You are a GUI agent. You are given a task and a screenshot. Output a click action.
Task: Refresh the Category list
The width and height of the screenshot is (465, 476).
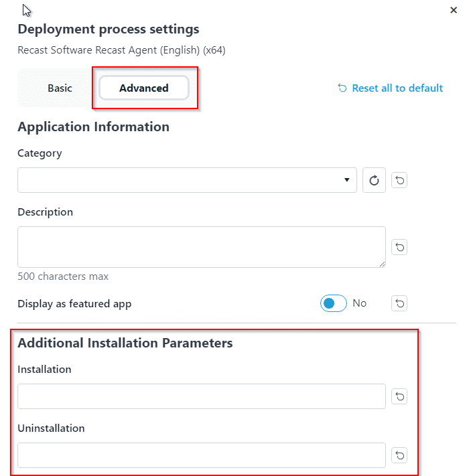374,180
